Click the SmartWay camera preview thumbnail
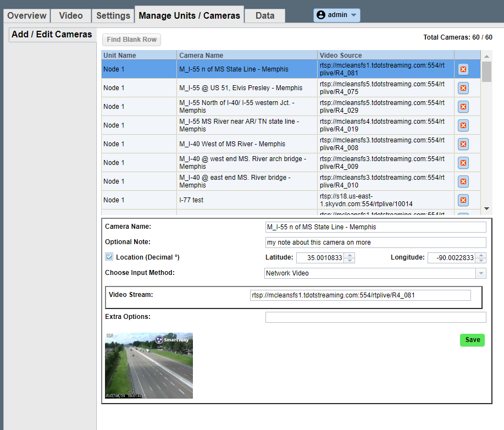Image resolution: width=504 pixels, height=430 pixels. coord(149,366)
